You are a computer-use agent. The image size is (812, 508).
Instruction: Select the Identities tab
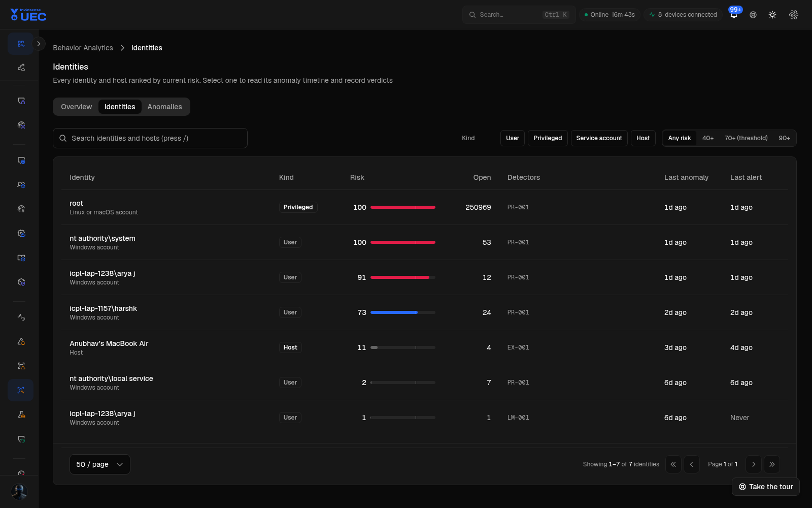click(x=120, y=107)
